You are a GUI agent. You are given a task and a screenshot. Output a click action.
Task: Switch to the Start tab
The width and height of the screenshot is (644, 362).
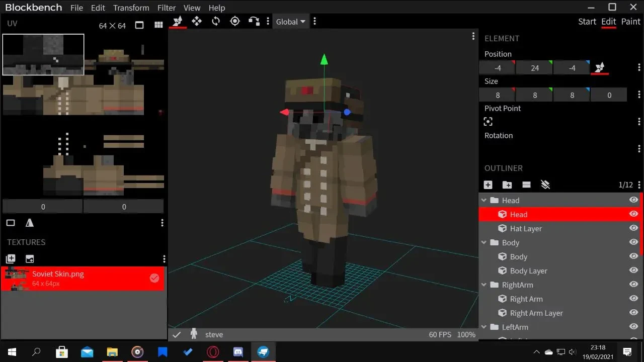click(587, 22)
